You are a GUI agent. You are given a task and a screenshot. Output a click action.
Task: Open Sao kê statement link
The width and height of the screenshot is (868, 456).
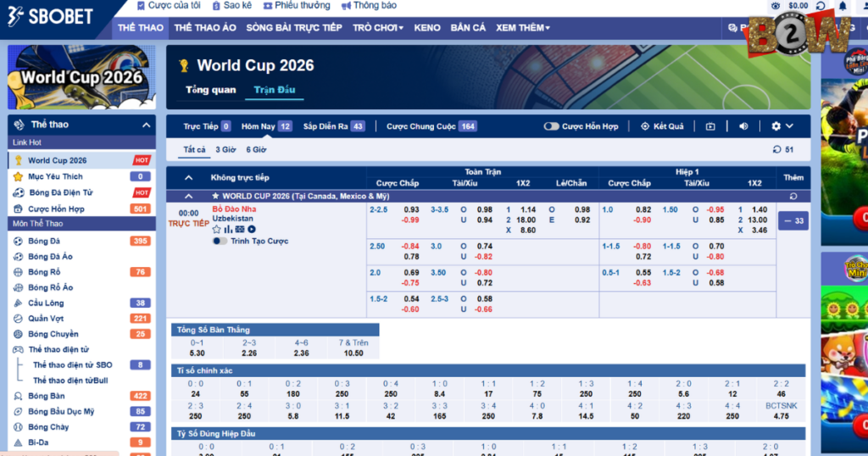pos(232,6)
